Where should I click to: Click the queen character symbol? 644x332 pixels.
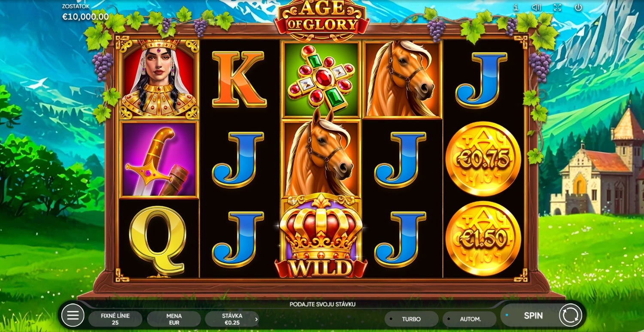pyautogui.click(x=159, y=79)
